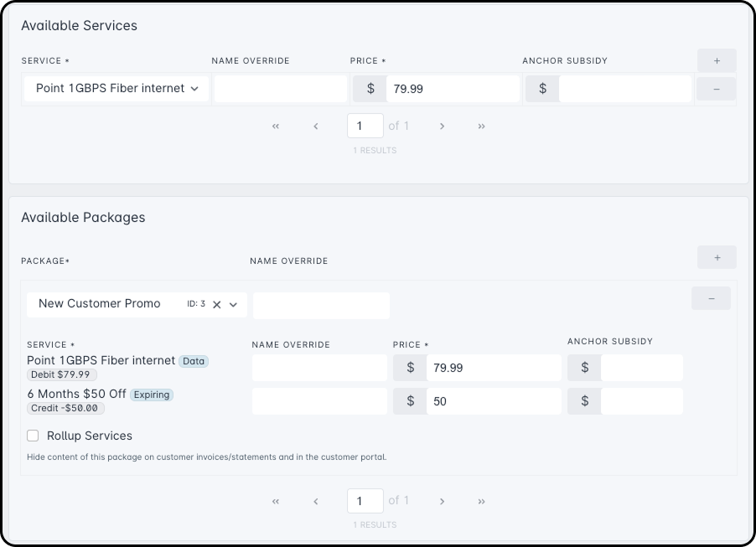Click the package Name Override field
This screenshot has height=547, width=756.
[321, 305]
